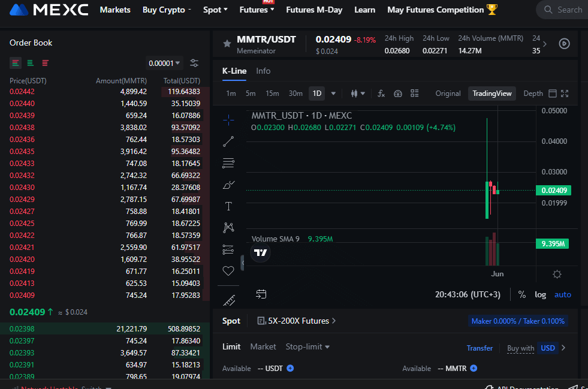Toggle log scale on price axis
The height and width of the screenshot is (389, 588).
click(x=541, y=294)
